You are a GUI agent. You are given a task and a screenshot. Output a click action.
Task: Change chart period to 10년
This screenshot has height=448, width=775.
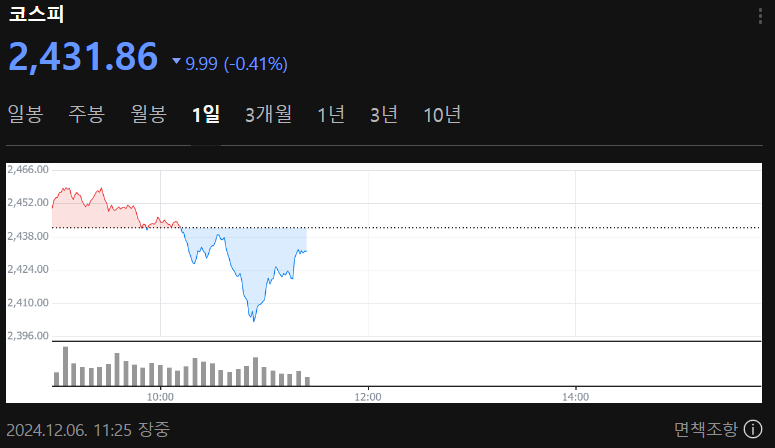click(442, 115)
